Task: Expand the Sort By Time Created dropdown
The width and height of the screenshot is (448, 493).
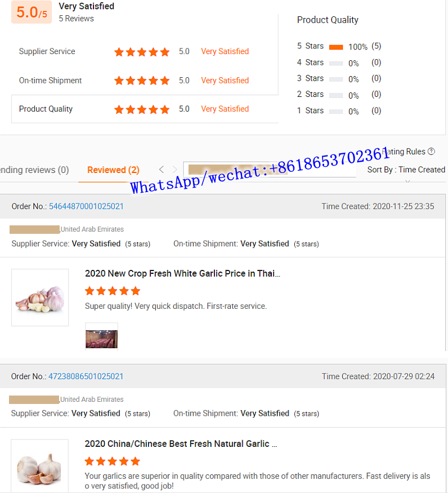Action: pos(406,170)
